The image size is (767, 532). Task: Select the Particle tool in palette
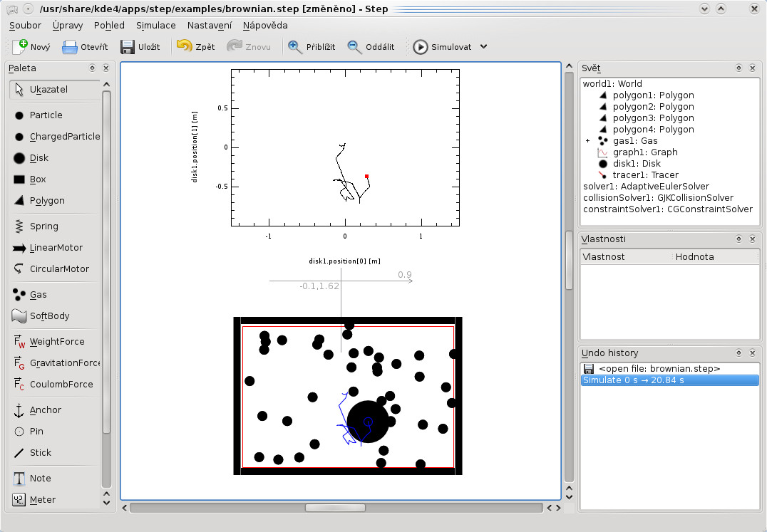(46, 115)
